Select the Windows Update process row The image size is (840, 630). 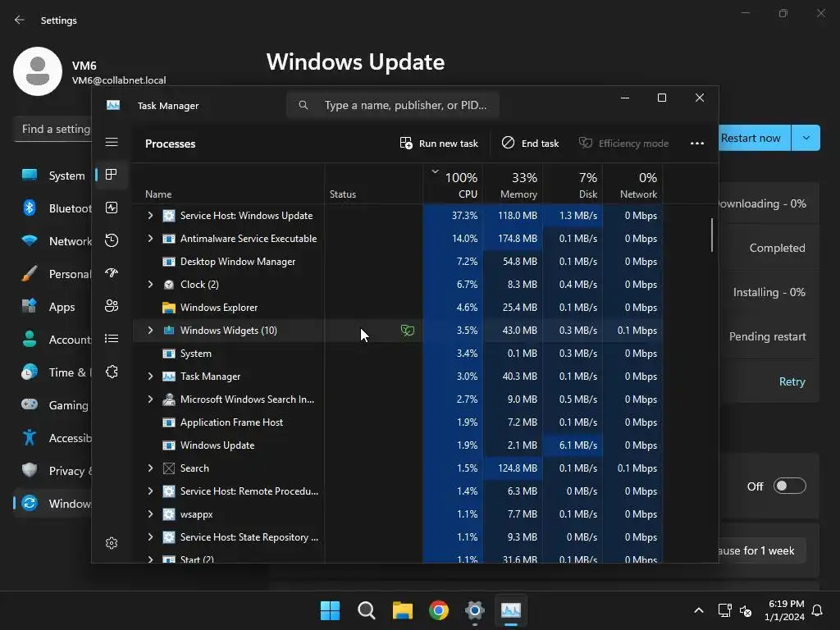(398, 445)
